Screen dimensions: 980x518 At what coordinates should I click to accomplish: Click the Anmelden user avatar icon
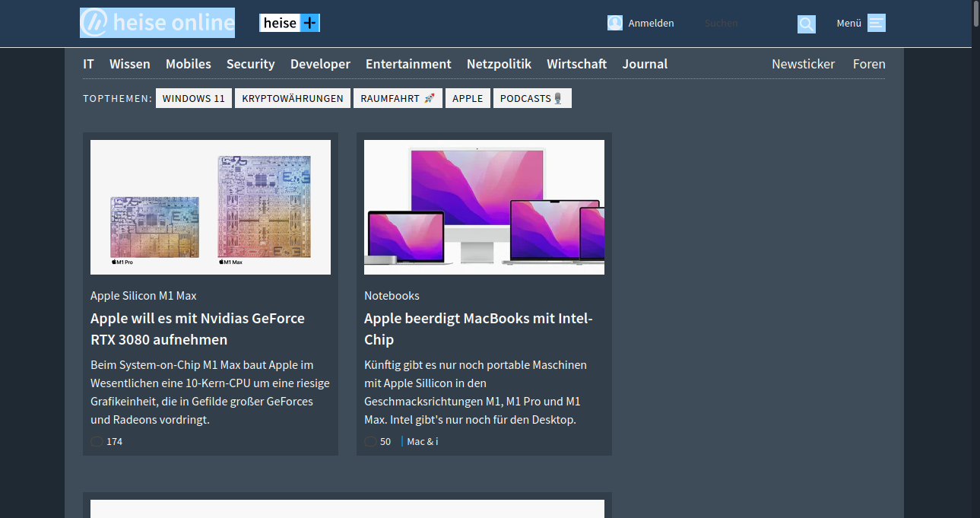[614, 23]
